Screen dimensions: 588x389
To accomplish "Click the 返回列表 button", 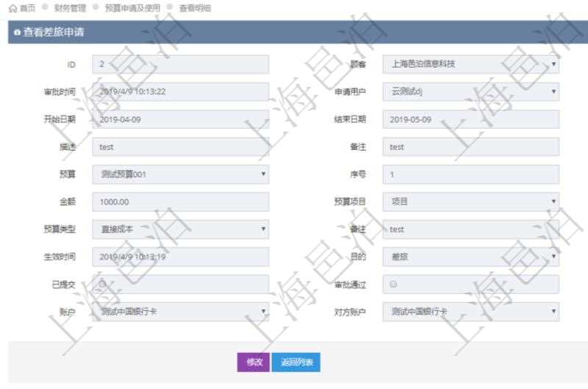I will (x=296, y=362).
